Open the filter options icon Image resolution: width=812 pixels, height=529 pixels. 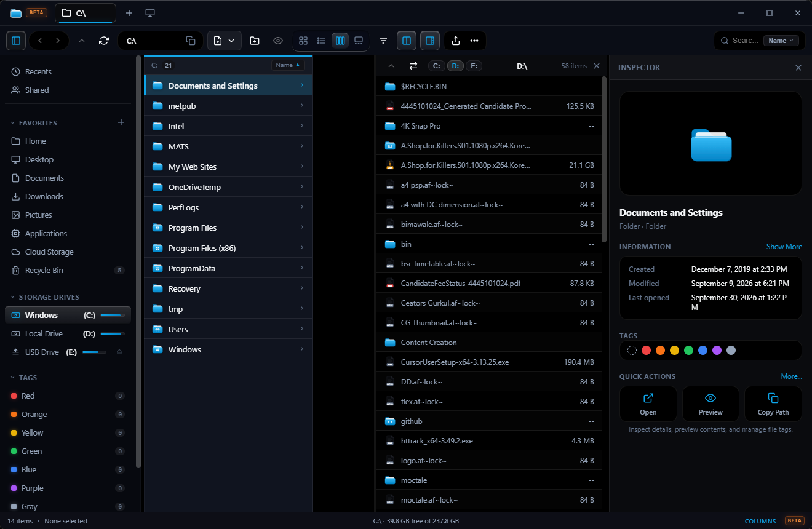tap(383, 41)
